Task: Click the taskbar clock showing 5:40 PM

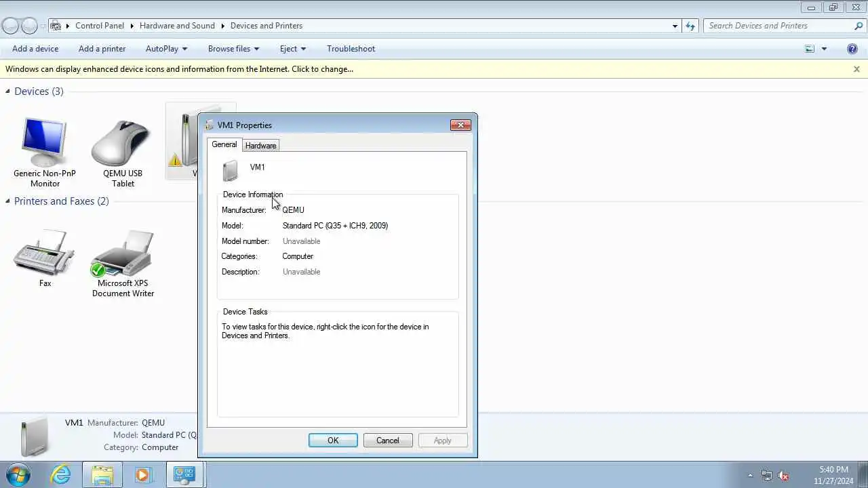Action: [x=833, y=474]
